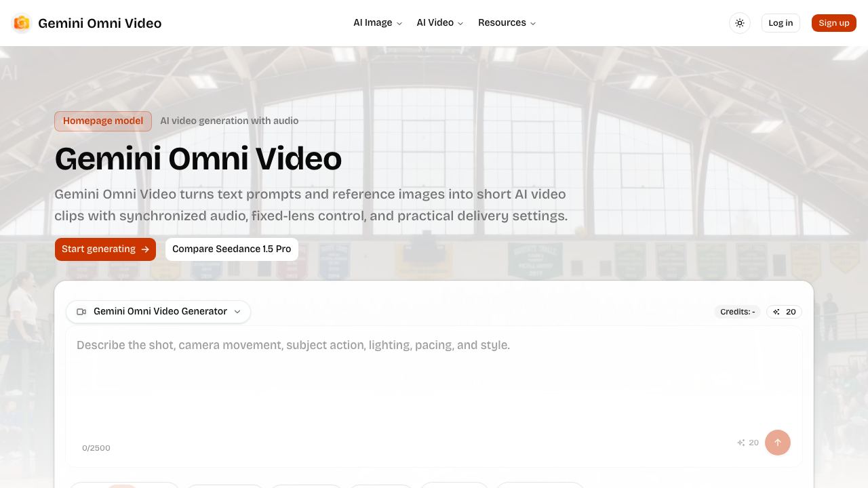Open the AI Image menu
Screen dimensions: 868x488
coord(378,23)
